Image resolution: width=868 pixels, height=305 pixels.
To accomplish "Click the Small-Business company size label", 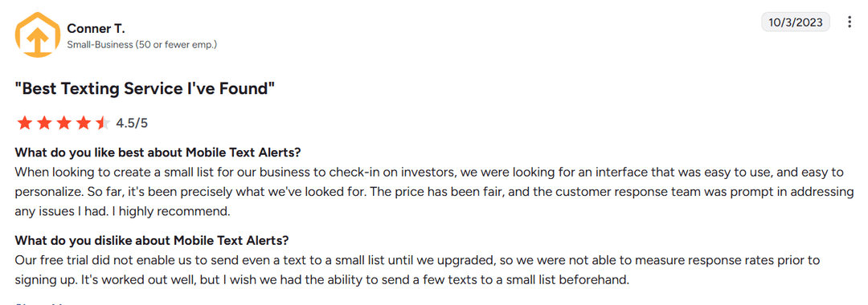I will 141,45.
